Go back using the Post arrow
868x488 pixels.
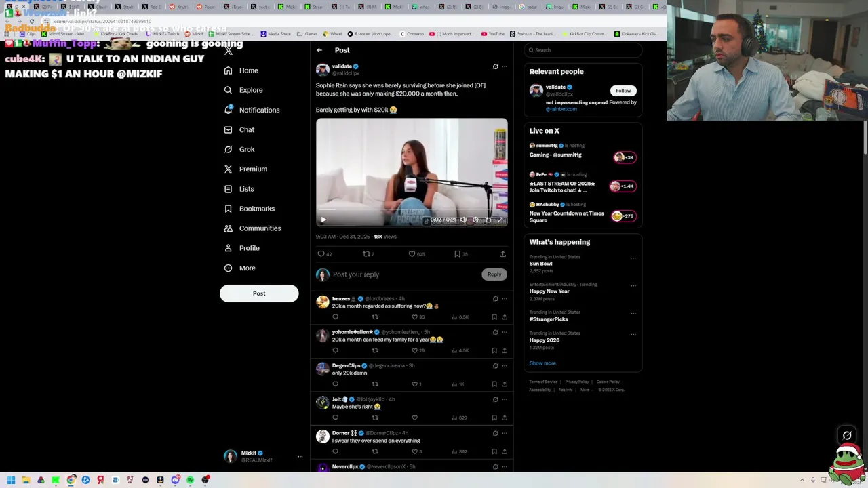pyautogui.click(x=319, y=50)
